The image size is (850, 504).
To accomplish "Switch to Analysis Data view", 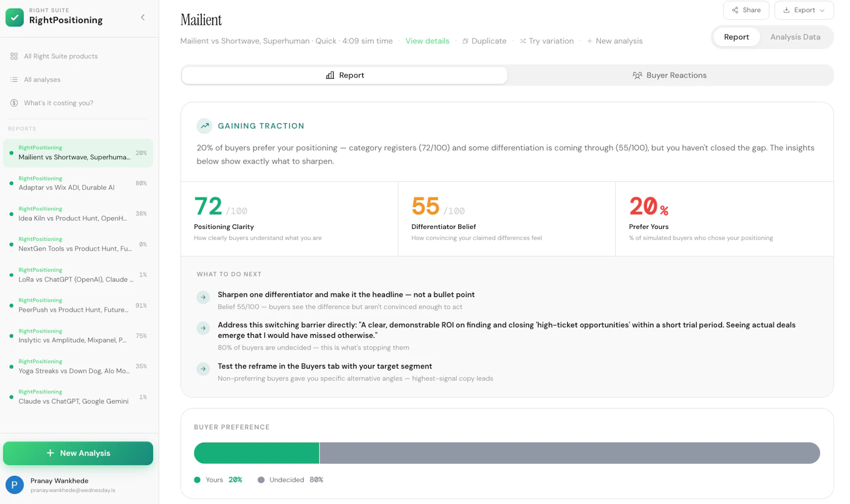I will click(x=795, y=37).
